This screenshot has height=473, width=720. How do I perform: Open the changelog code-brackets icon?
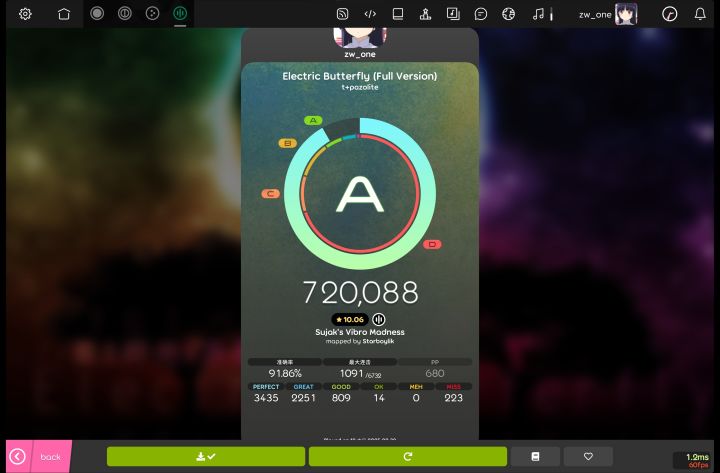370,14
